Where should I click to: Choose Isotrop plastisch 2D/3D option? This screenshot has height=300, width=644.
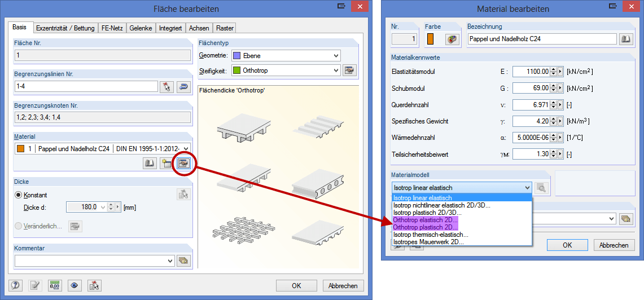tap(462, 213)
